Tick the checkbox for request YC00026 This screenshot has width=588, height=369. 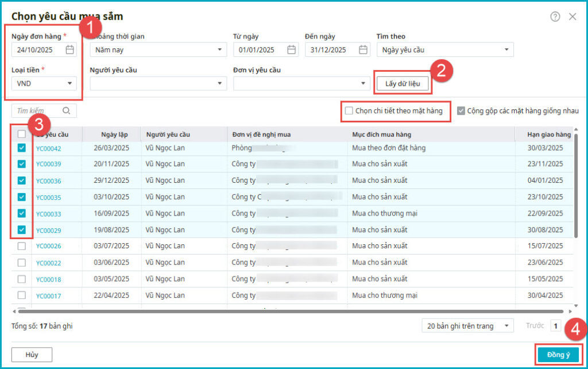click(22, 246)
